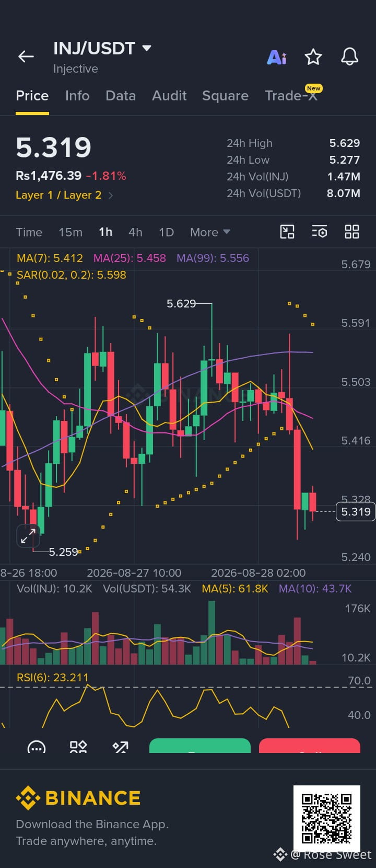Screen dimensions: 376x868
Task: Tap the 5.629 high marker on chart
Action: [181, 303]
